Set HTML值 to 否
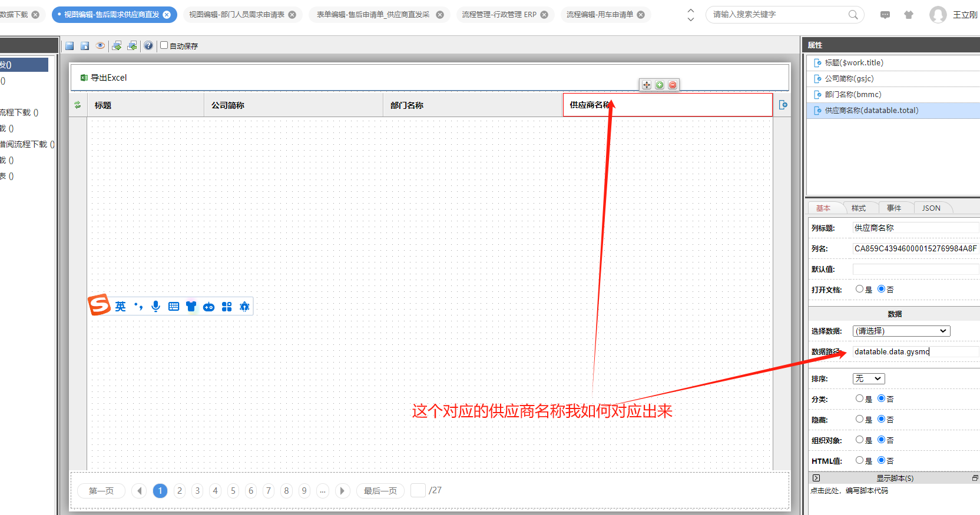This screenshot has width=980, height=515. point(881,460)
